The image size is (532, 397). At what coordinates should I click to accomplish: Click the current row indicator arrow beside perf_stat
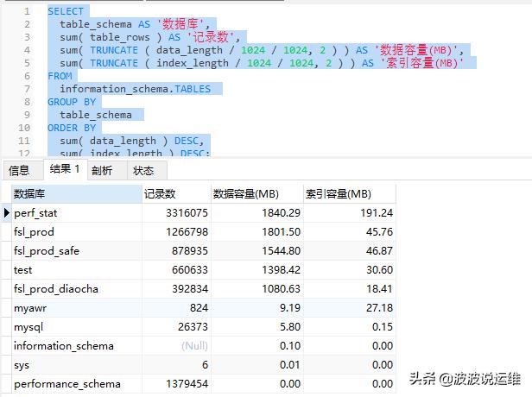click(6, 213)
